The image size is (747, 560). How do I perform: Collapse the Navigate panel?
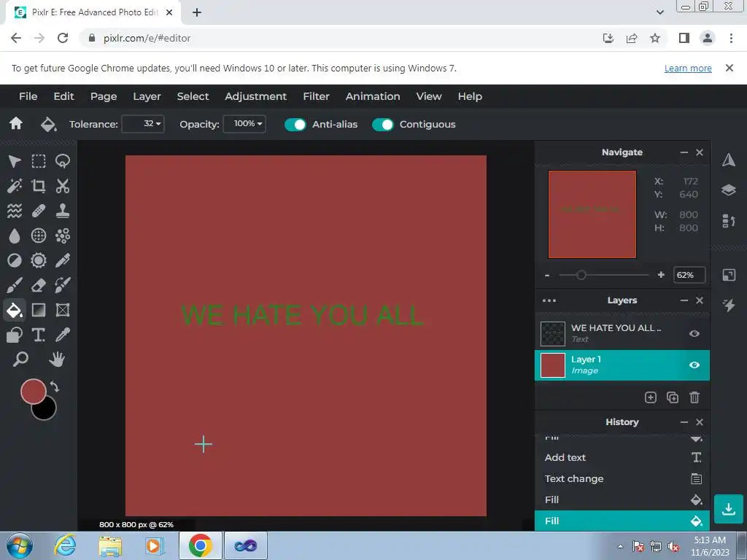(x=684, y=152)
